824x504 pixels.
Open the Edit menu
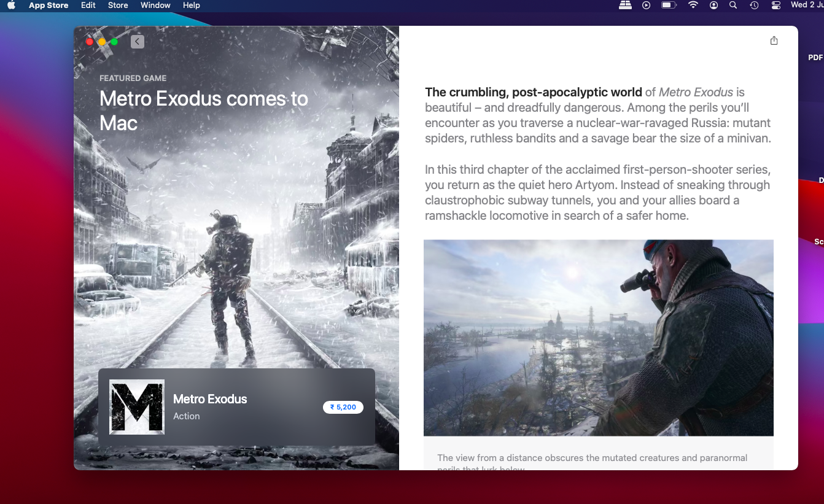(88, 5)
